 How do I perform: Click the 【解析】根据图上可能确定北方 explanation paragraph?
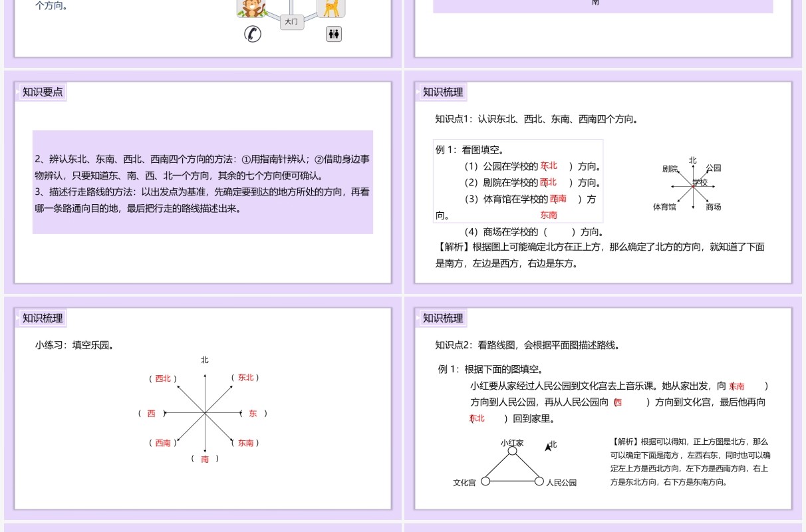coord(600,255)
